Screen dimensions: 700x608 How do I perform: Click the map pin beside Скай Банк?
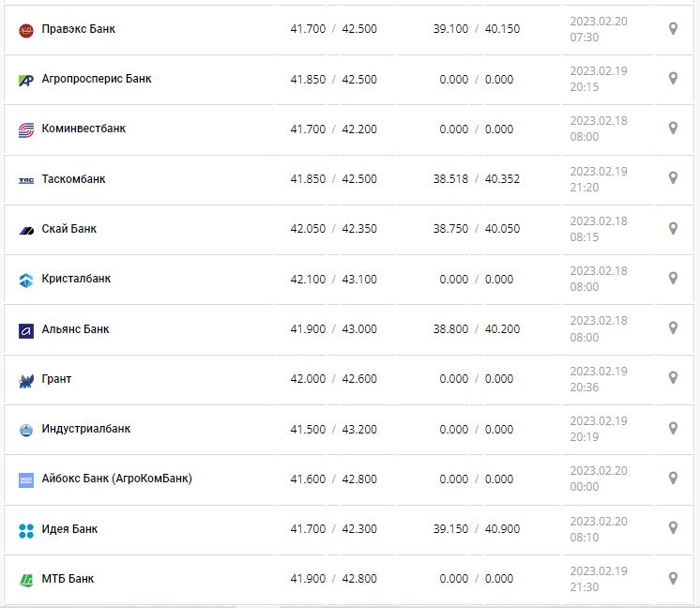coord(673,229)
